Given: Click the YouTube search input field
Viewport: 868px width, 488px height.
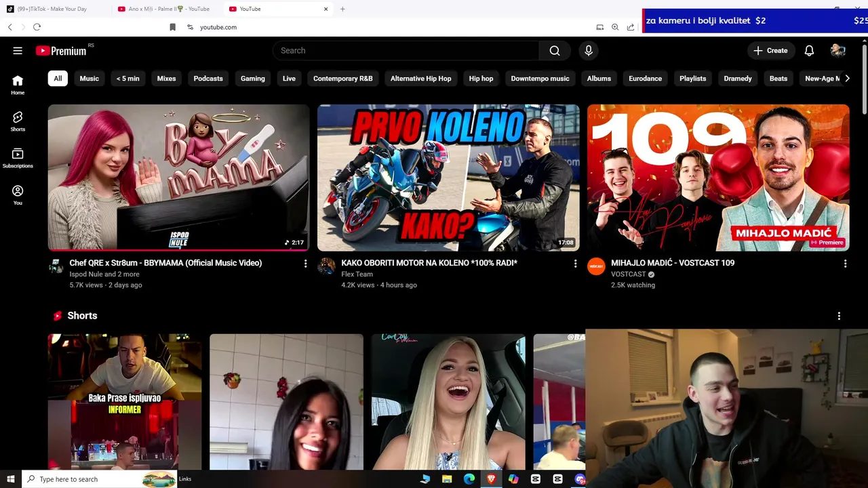Looking at the screenshot, I should click(407, 51).
